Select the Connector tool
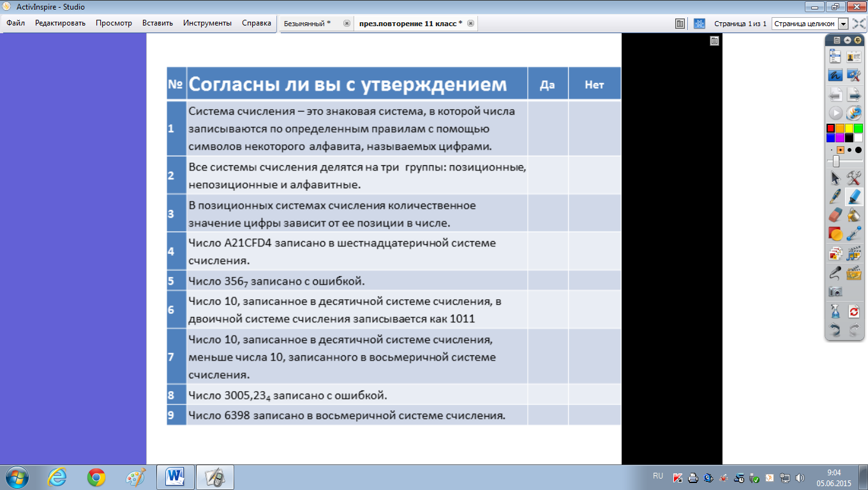The image size is (868, 490). tap(854, 234)
